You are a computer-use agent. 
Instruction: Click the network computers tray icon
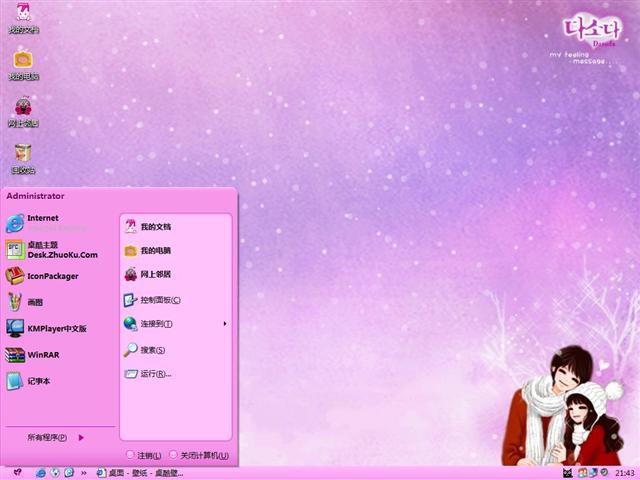(x=593, y=473)
